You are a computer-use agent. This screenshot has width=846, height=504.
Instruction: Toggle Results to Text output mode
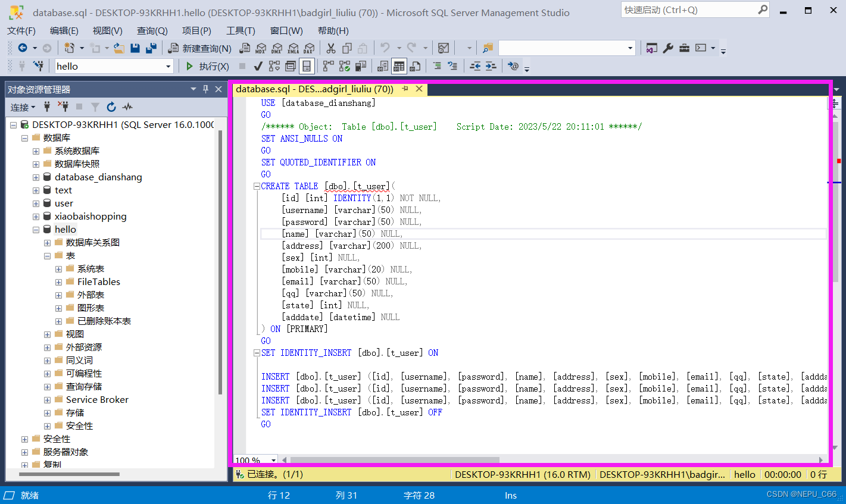click(x=383, y=66)
